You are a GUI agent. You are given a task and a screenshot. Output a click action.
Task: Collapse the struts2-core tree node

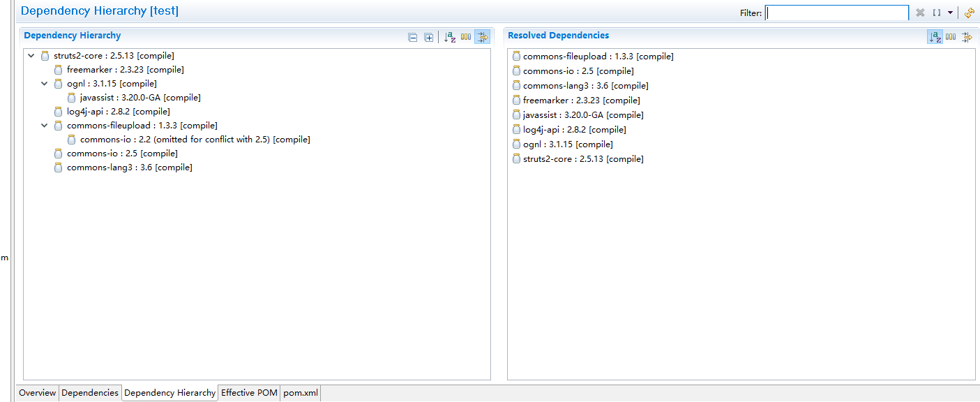31,56
